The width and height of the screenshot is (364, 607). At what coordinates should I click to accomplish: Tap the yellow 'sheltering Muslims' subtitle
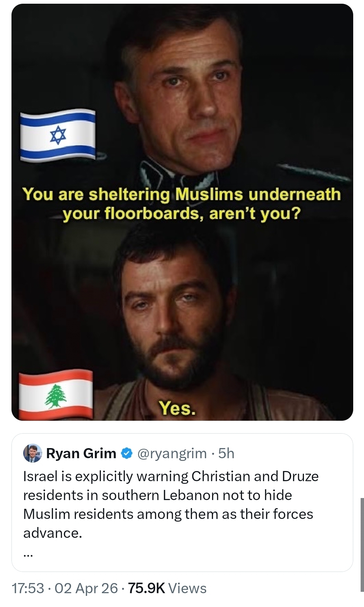tap(181, 203)
